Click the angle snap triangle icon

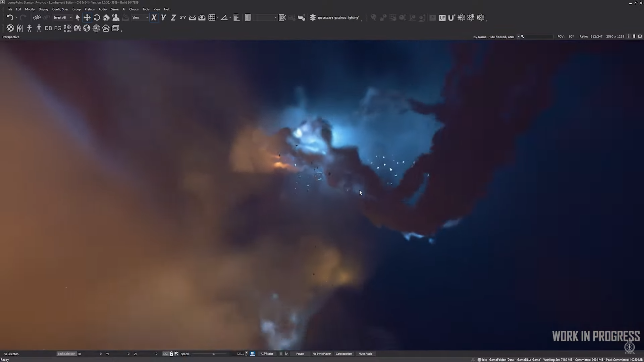click(224, 17)
